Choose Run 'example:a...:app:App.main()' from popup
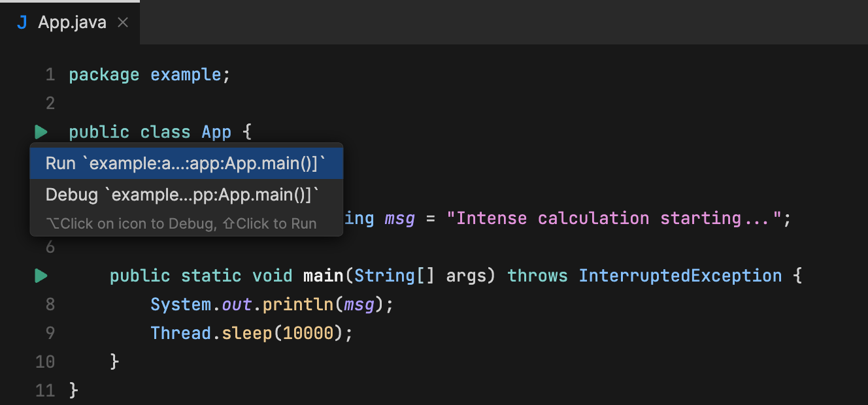The image size is (868, 405). (186, 163)
